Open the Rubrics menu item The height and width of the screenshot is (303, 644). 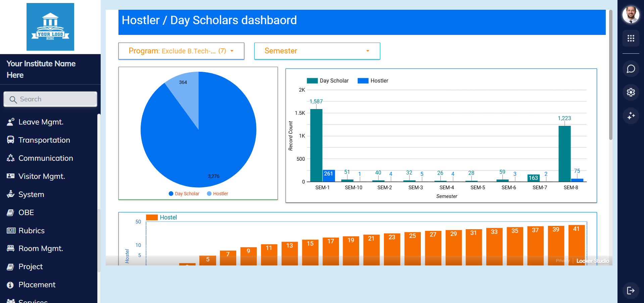tap(31, 230)
